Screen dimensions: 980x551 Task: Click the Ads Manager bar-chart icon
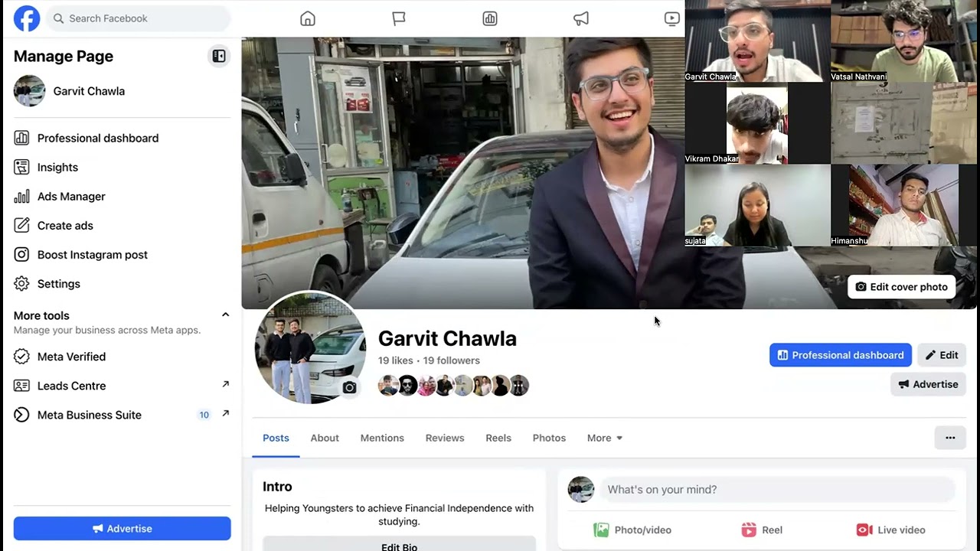point(22,197)
